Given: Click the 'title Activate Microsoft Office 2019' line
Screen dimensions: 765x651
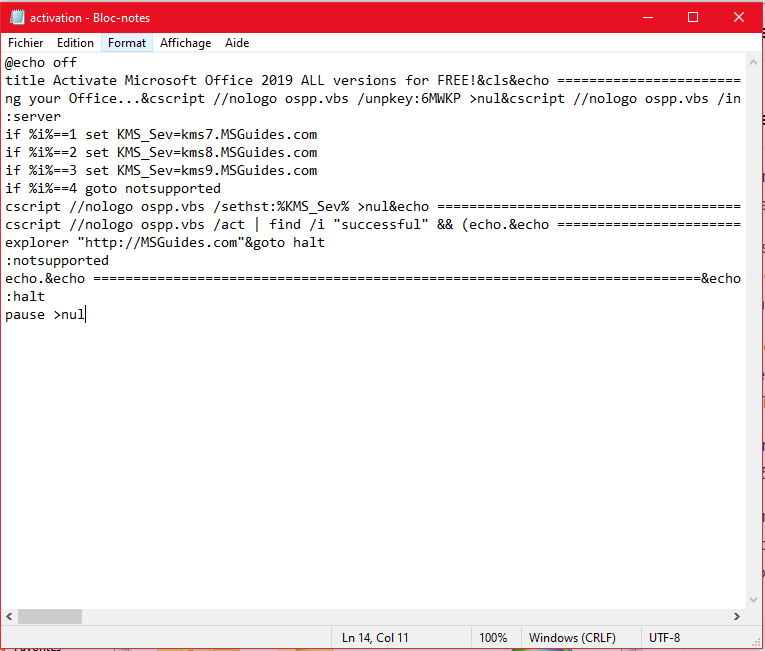Looking at the screenshot, I should pyautogui.click(x=373, y=81).
